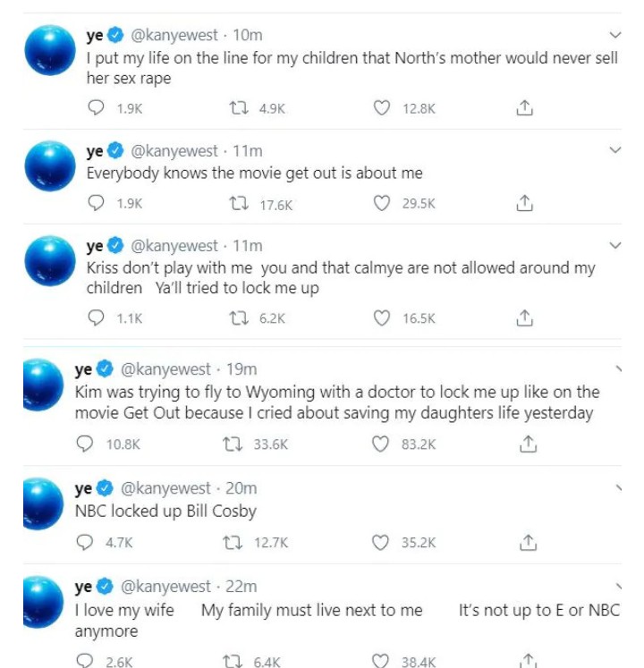Share the 'Kriss don't play with me' tweet
The height and width of the screenshot is (668, 644).
525,317
